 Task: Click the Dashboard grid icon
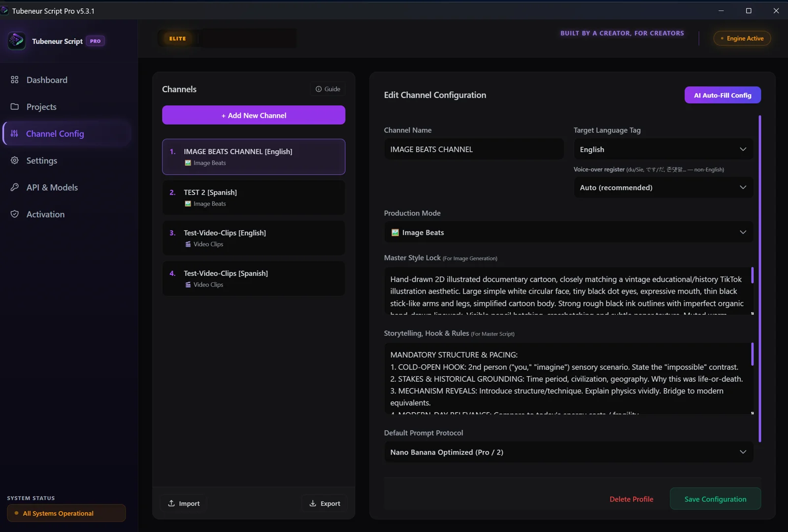click(x=15, y=80)
